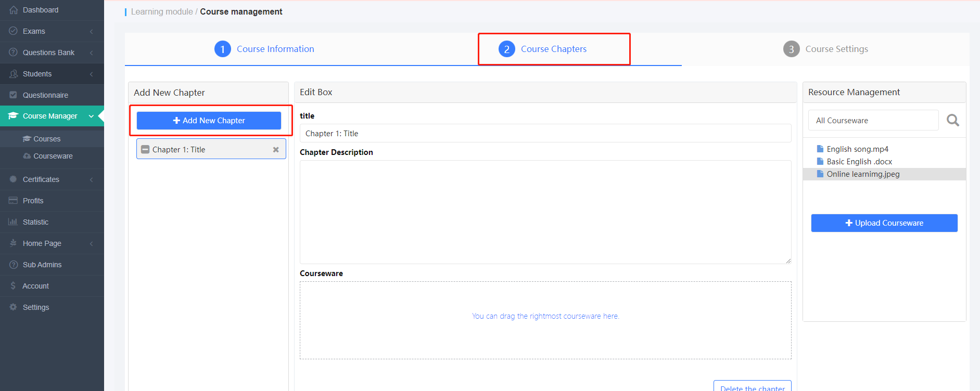Viewport: 980px width, 391px height.
Task: Click the file icon beside Basic English .docx
Action: pos(820,161)
